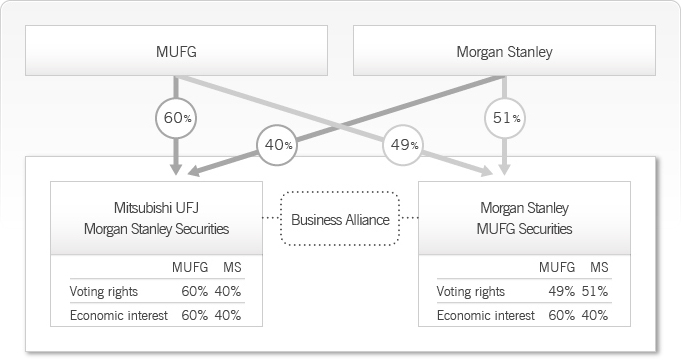Click MUFG column header in left table
The height and width of the screenshot is (360, 681).
click(x=190, y=267)
